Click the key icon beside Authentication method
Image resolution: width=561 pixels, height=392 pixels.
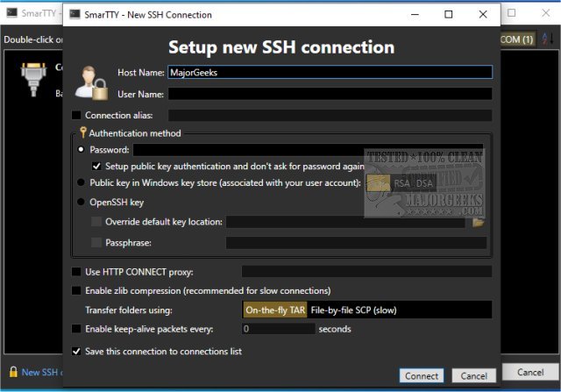[x=83, y=132]
